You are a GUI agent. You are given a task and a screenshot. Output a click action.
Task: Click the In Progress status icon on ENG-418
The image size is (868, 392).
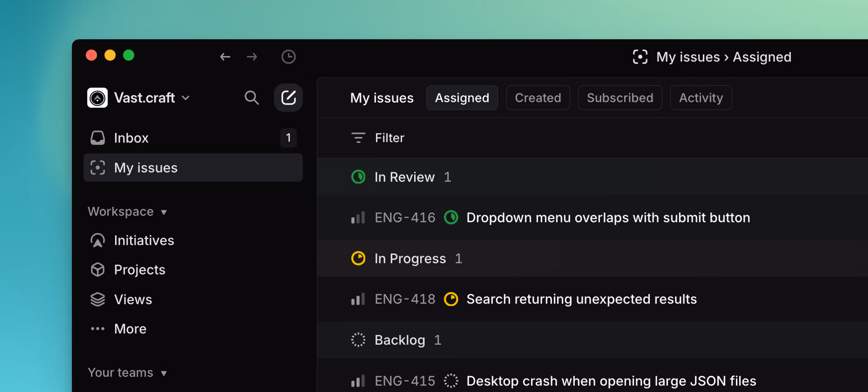coord(451,299)
